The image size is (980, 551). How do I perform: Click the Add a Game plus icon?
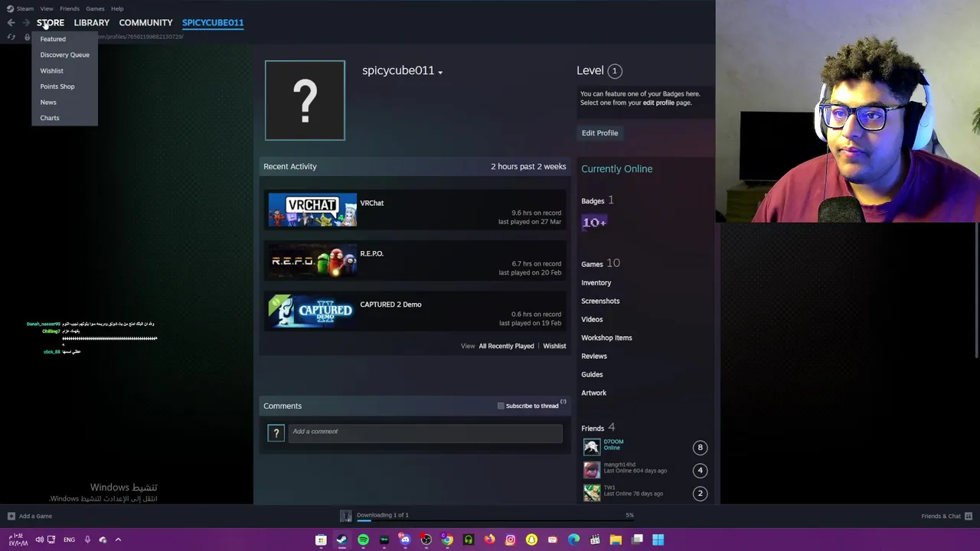(x=11, y=516)
